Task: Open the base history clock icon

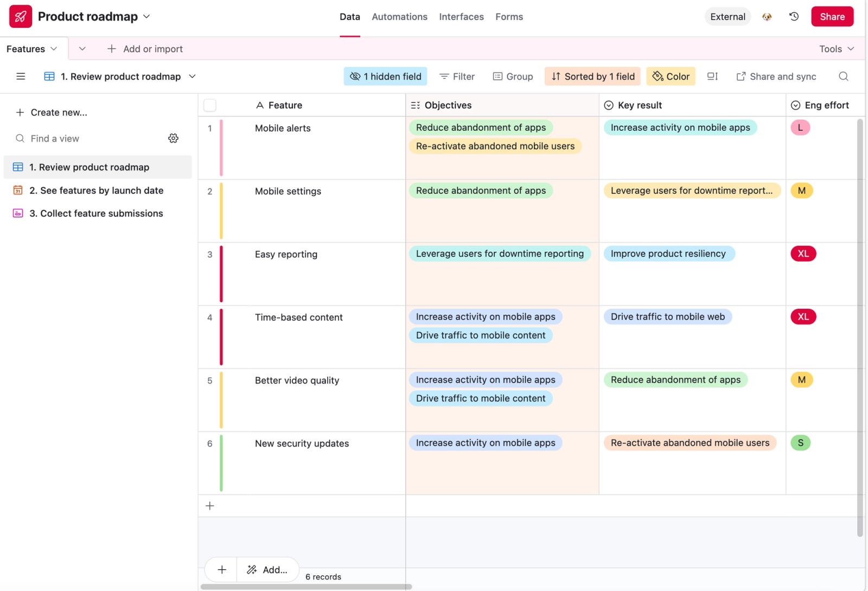Action: 794,16
